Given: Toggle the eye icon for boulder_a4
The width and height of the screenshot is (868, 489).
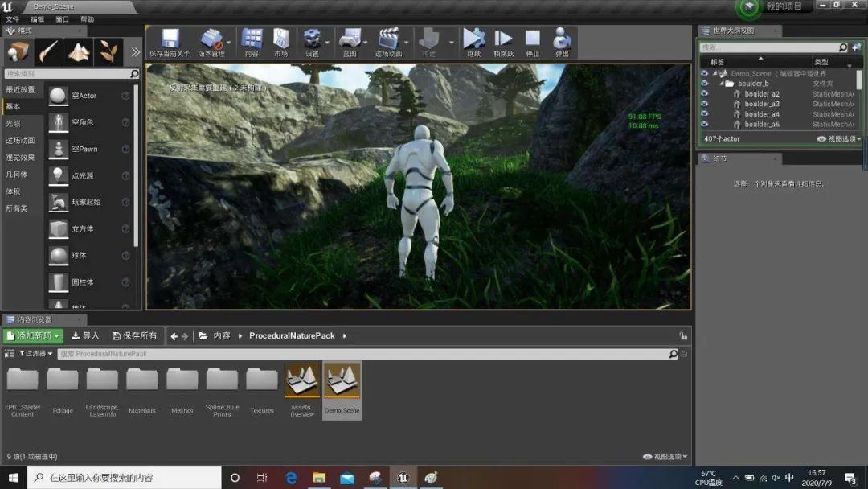Looking at the screenshot, I should pyautogui.click(x=704, y=114).
